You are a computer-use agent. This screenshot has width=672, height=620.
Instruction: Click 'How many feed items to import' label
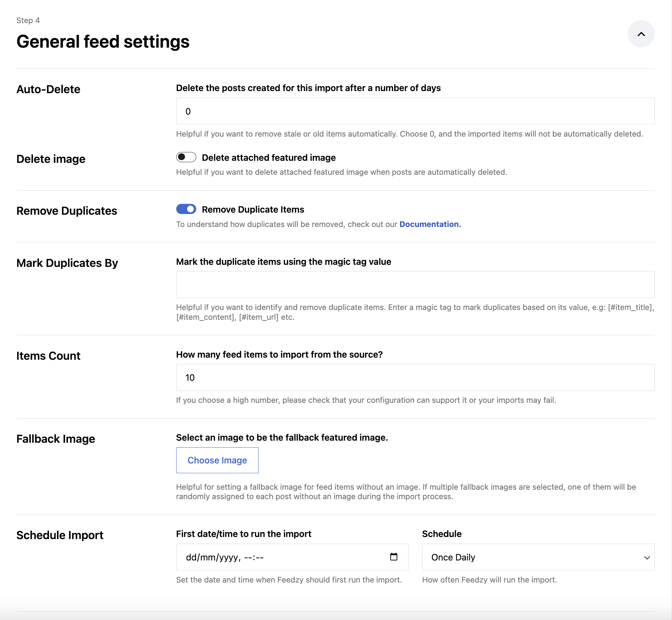coord(279,354)
